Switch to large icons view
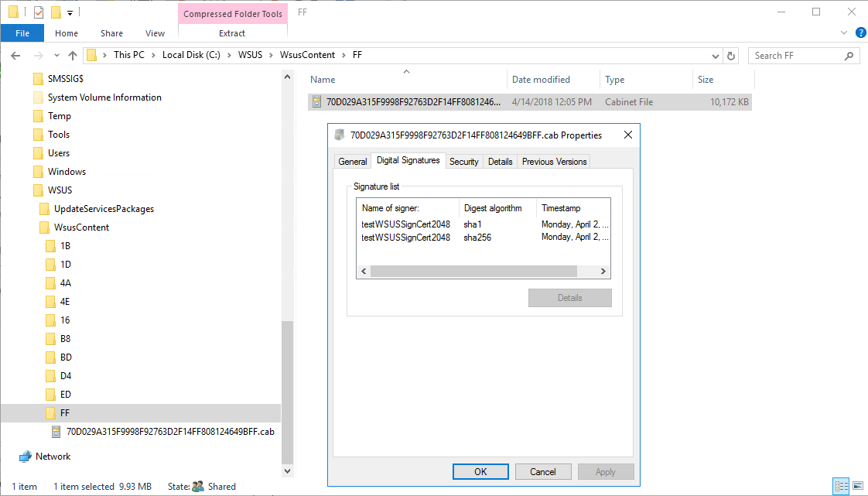The image size is (868, 496). coord(857,487)
